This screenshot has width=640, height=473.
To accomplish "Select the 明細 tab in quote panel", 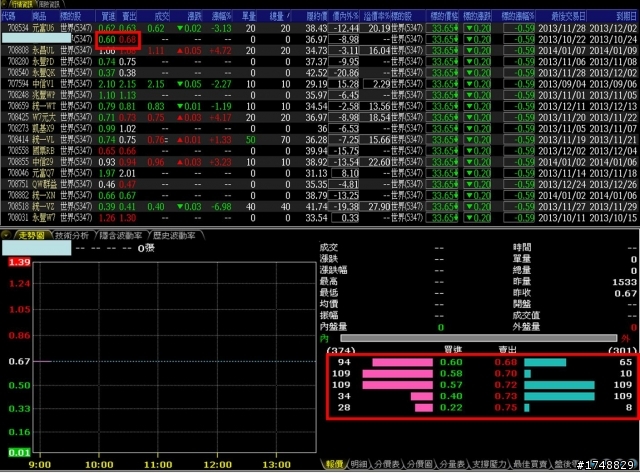I will point(359,464).
